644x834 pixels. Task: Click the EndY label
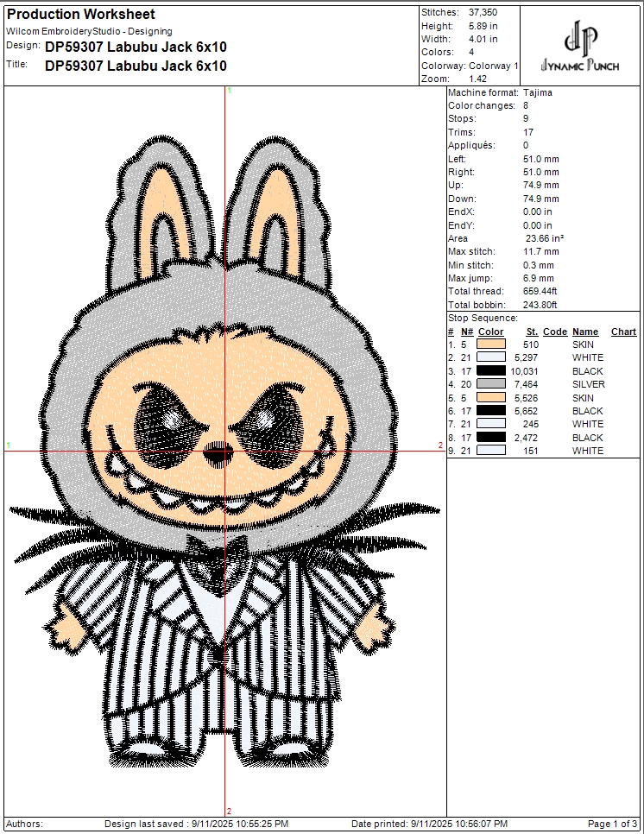coord(461,225)
